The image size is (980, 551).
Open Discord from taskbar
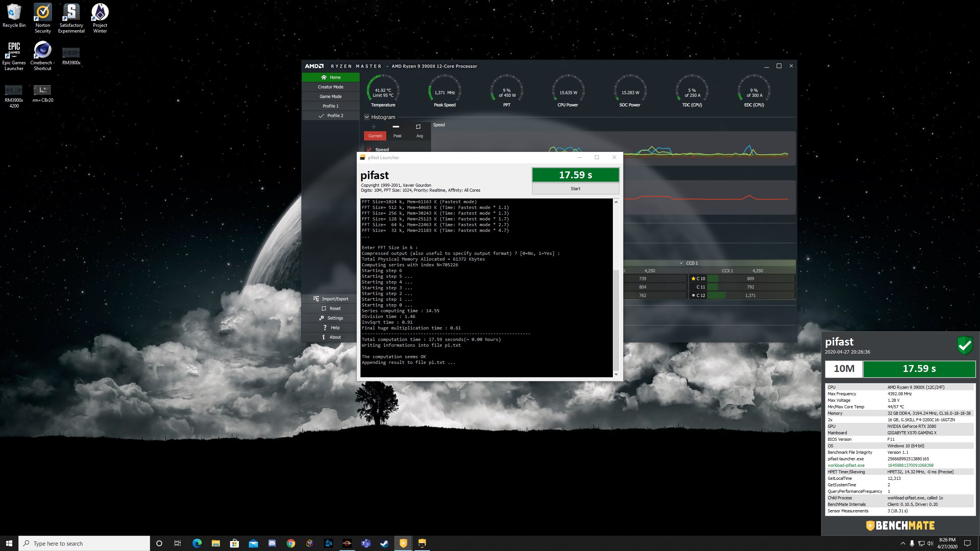tap(272, 543)
